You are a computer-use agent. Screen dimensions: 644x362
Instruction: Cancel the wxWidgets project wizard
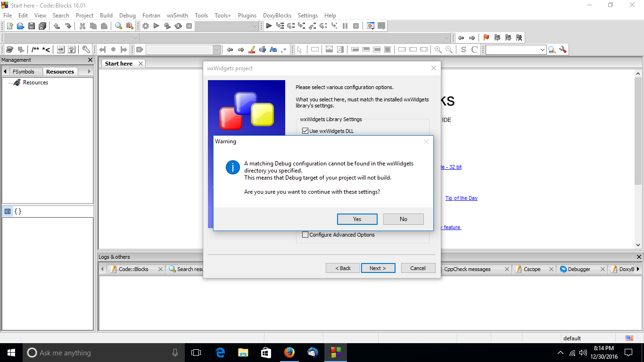click(418, 268)
